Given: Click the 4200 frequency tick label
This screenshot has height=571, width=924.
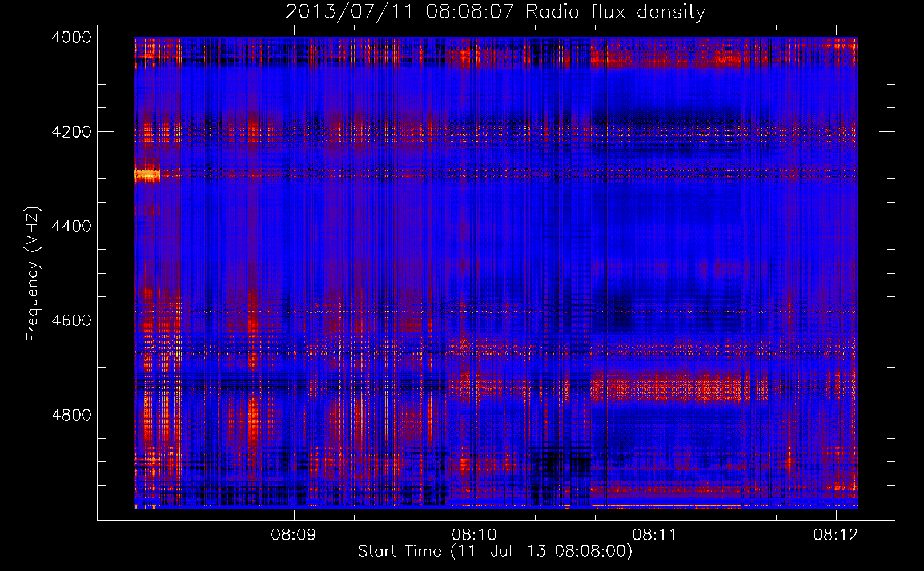Looking at the screenshot, I should (x=71, y=132).
